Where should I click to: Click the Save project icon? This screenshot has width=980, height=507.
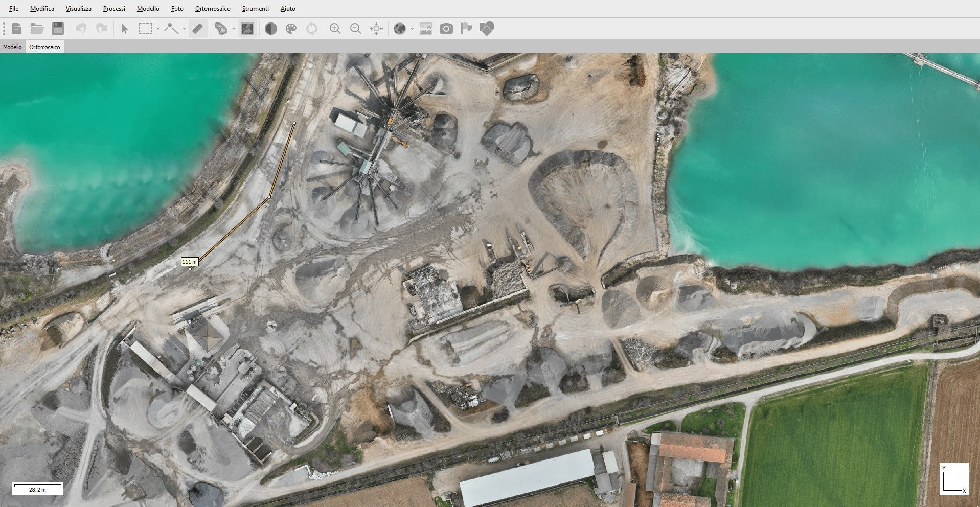click(x=58, y=29)
